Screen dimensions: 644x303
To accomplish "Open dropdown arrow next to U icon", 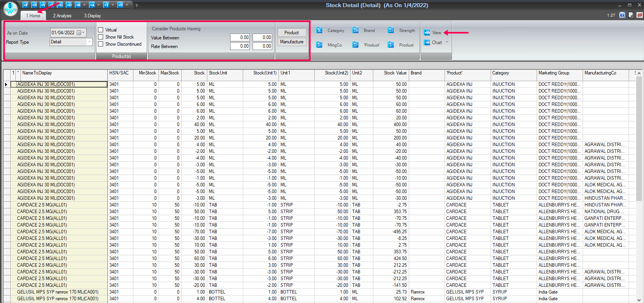I will [127, 5].
